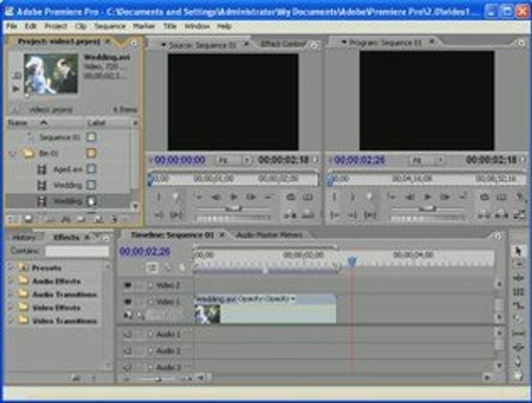Viewport: 532px width, 403px height.
Task: Switch to the History tab
Action: coord(25,238)
